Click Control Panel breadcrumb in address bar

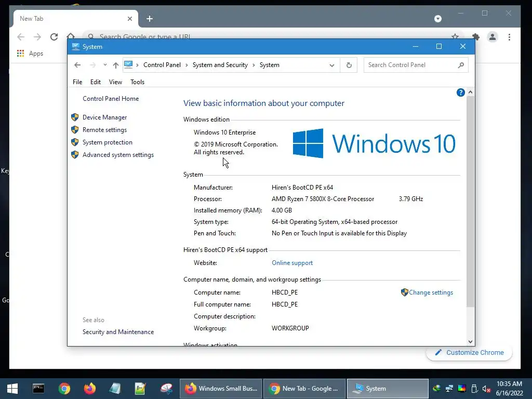(162, 65)
